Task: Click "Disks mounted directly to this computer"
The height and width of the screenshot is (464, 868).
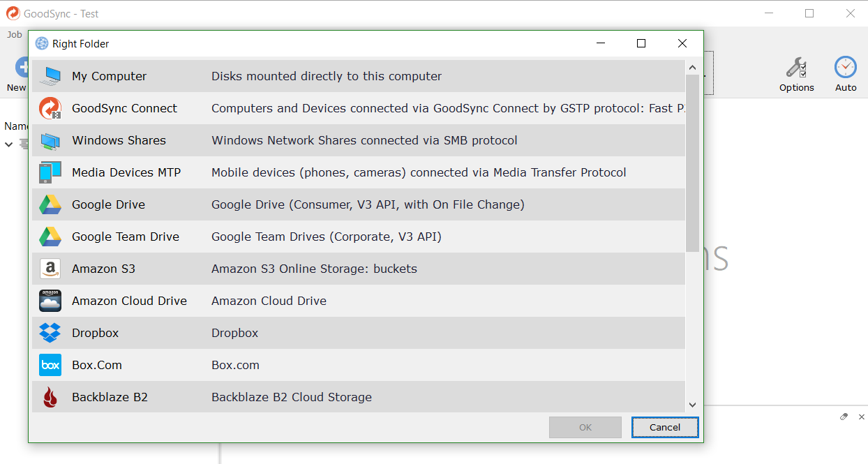Action: click(x=327, y=76)
